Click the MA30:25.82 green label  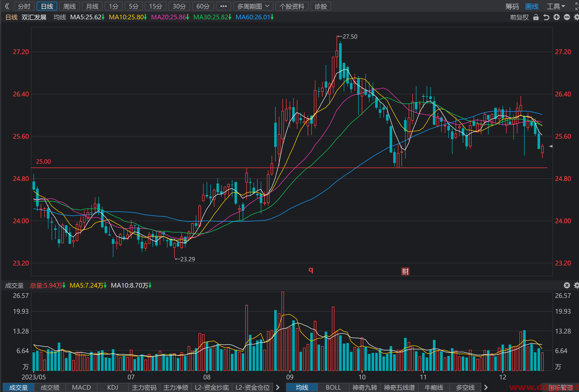coord(212,17)
